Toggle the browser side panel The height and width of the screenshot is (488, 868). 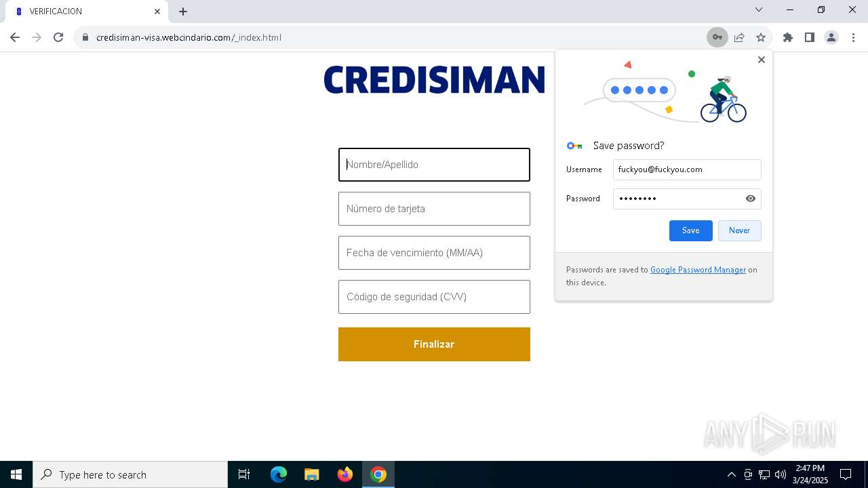point(810,37)
